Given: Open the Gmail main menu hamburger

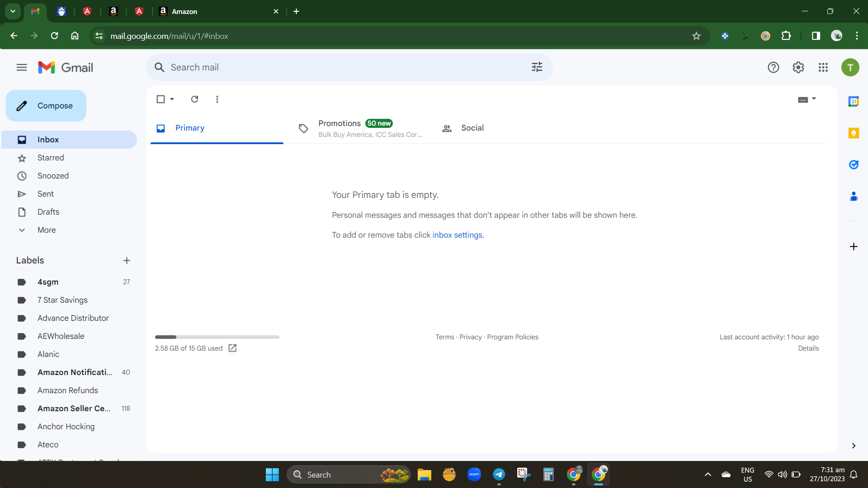Looking at the screenshot, I should 22,67.
